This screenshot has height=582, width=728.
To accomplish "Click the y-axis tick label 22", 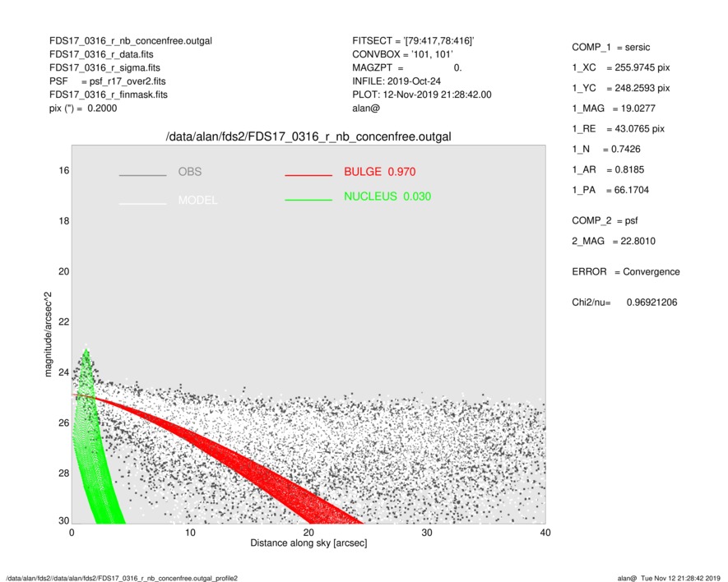I will coord(63,322).
